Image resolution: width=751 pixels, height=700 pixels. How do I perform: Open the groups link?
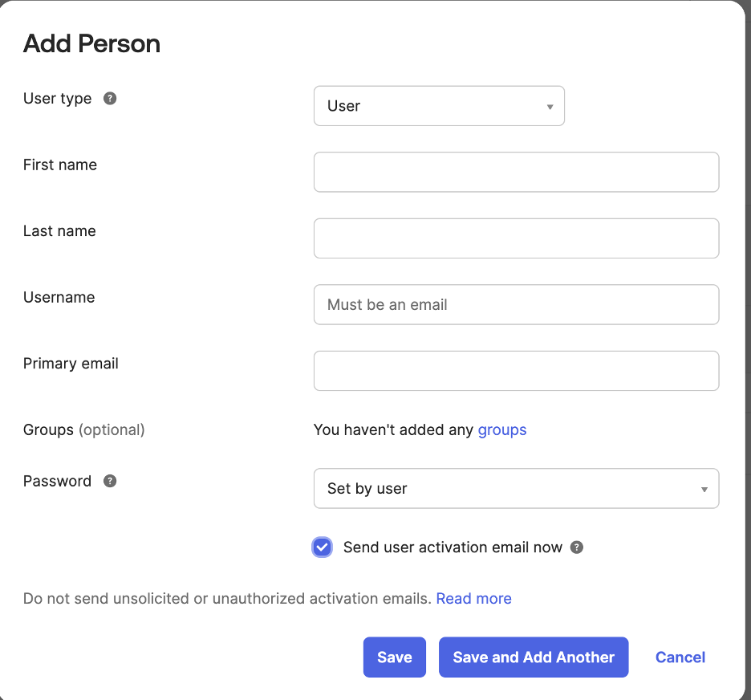(502, 429)
